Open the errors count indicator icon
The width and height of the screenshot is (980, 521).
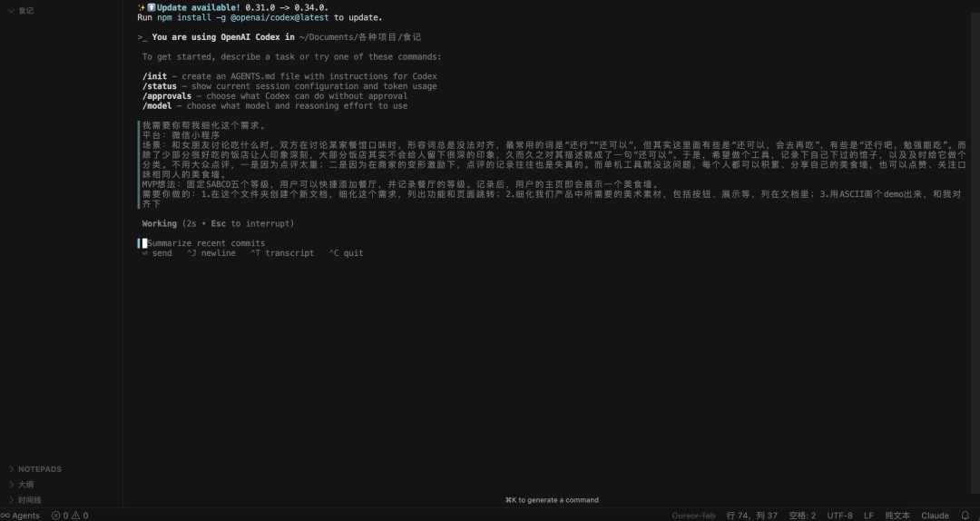(56, 516)
